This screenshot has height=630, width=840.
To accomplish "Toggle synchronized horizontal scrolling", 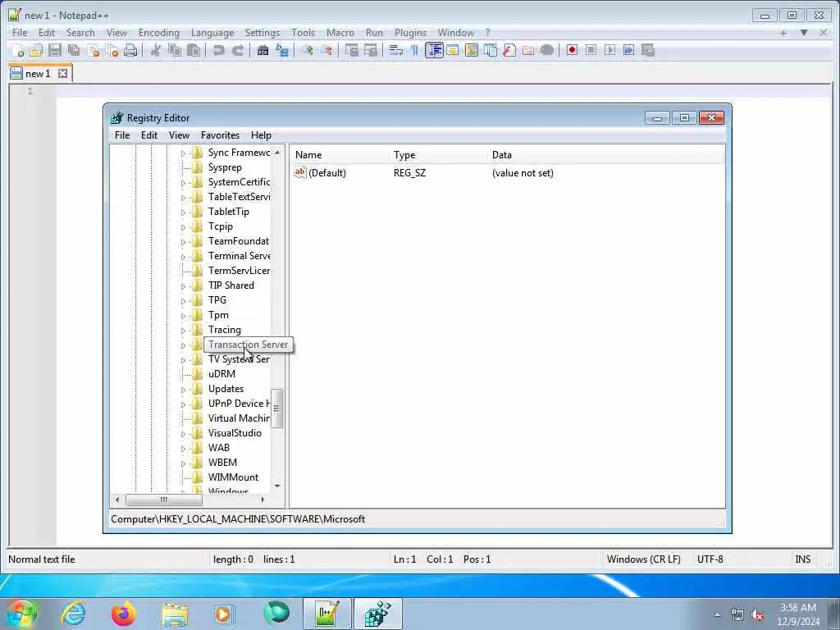I will coord(370,50).
